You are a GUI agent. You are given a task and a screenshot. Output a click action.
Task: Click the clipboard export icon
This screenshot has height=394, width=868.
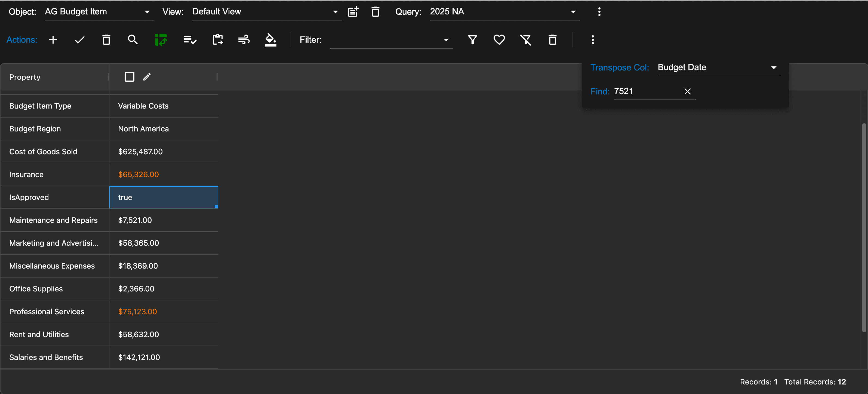point(217,40)
